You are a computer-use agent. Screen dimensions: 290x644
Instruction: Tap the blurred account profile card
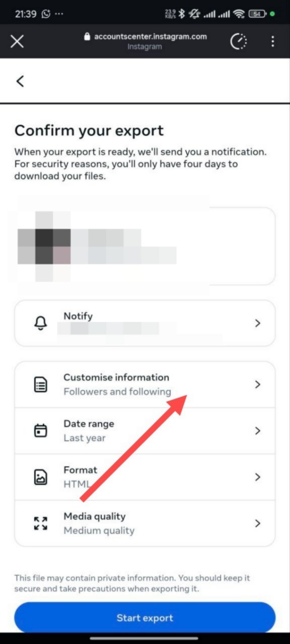click(144, 246)
